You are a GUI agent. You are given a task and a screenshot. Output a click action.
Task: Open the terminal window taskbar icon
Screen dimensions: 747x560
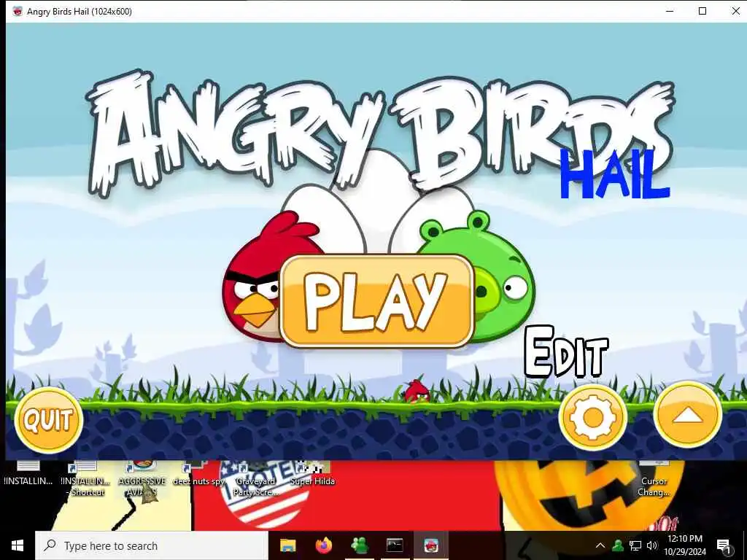(395, 545)
